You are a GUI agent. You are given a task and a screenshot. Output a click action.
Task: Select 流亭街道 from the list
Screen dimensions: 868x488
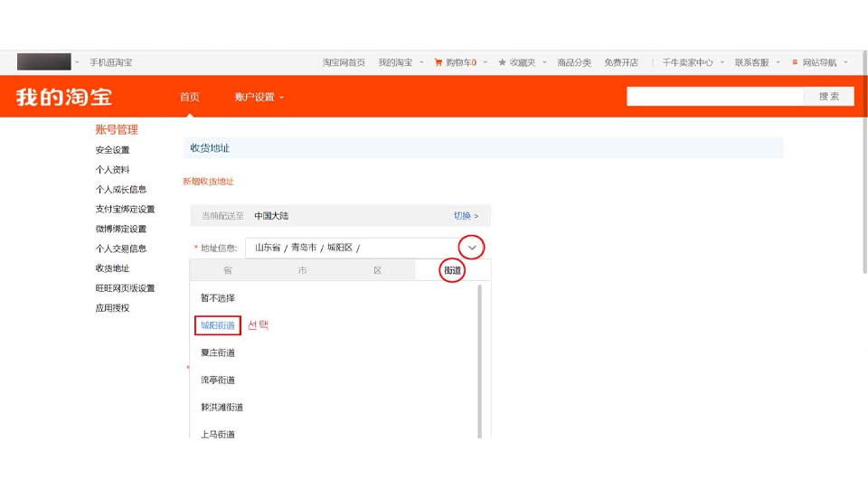click(218, 380)
